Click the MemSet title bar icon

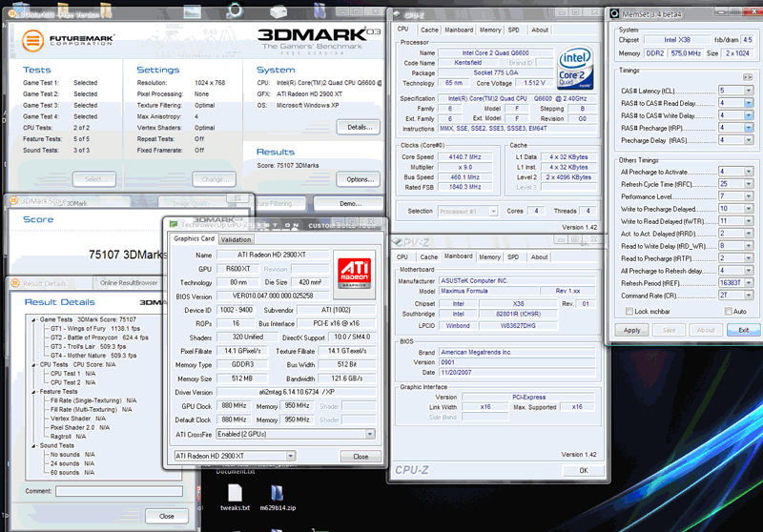pyautogui.click(x=614, y=13)
